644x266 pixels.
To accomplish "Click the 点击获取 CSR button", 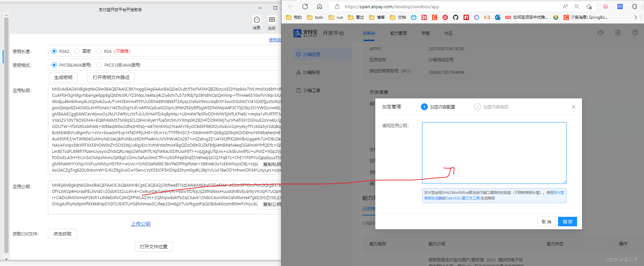I will [62, 234].
